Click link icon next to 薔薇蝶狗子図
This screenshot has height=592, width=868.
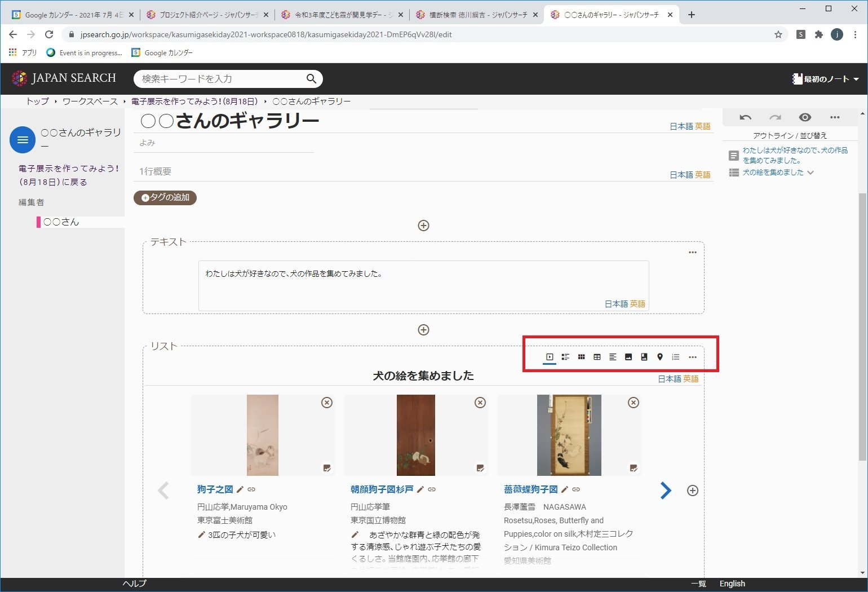576,489
